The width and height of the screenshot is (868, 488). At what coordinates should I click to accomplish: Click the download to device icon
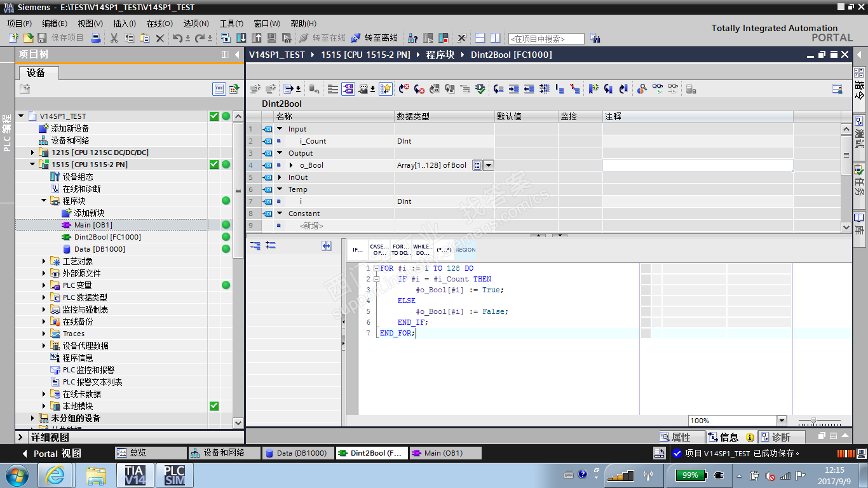click(241, 38)
